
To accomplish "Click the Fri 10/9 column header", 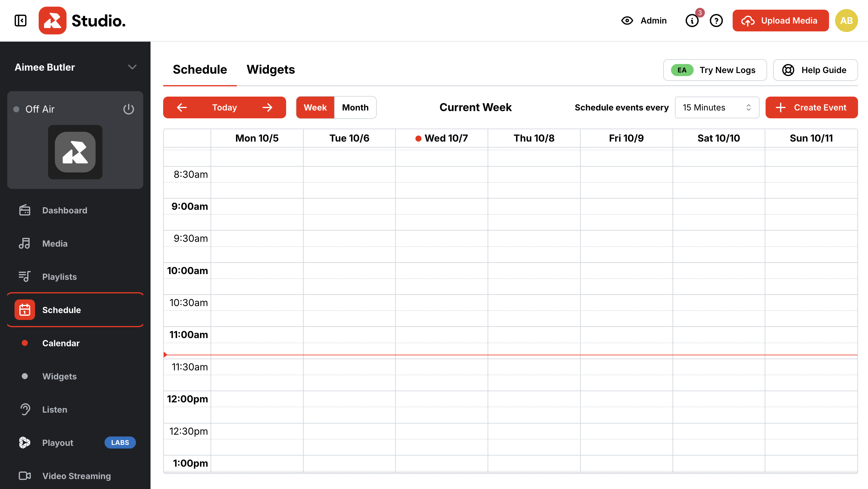I will pos(626,138).
